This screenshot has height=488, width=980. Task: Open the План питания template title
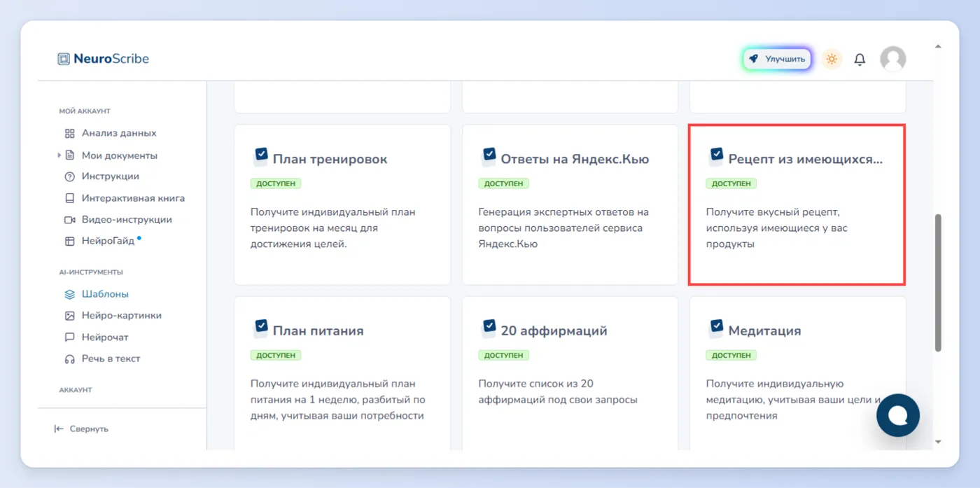tap(318, 330)
